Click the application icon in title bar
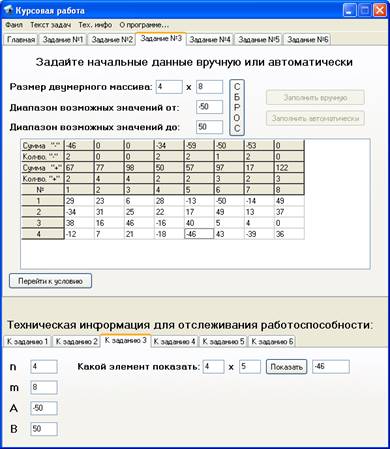Viewport: 390px width, 449px height. coord(8,11)
